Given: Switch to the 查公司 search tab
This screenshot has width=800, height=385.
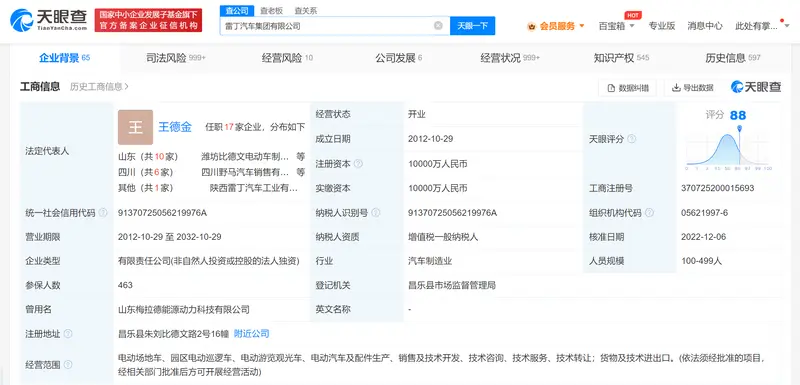Looking at the screenshot, I should click(x=237, y=10).
